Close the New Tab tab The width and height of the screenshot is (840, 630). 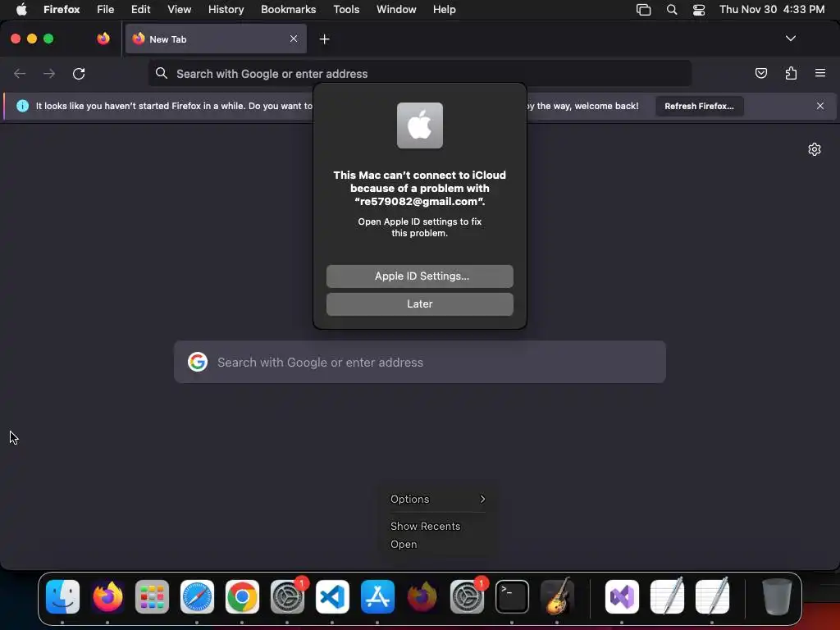click(294, 39)
